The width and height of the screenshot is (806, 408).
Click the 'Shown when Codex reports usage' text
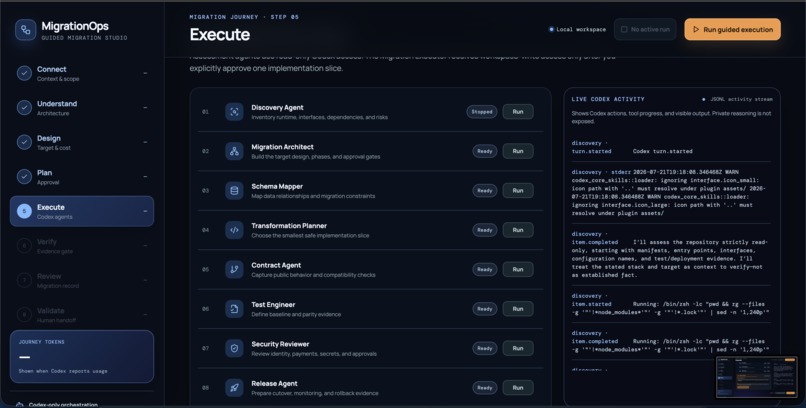[63, 371]
